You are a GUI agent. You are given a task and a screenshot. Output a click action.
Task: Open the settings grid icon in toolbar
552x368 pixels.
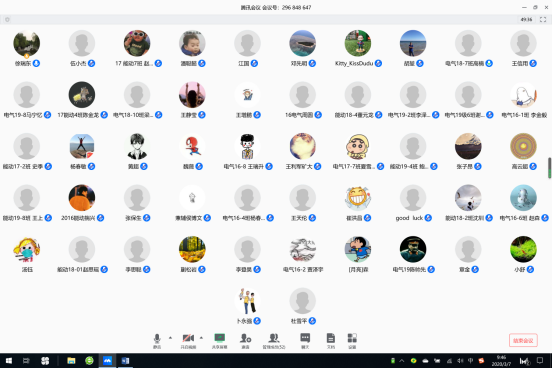coord(352,341)
